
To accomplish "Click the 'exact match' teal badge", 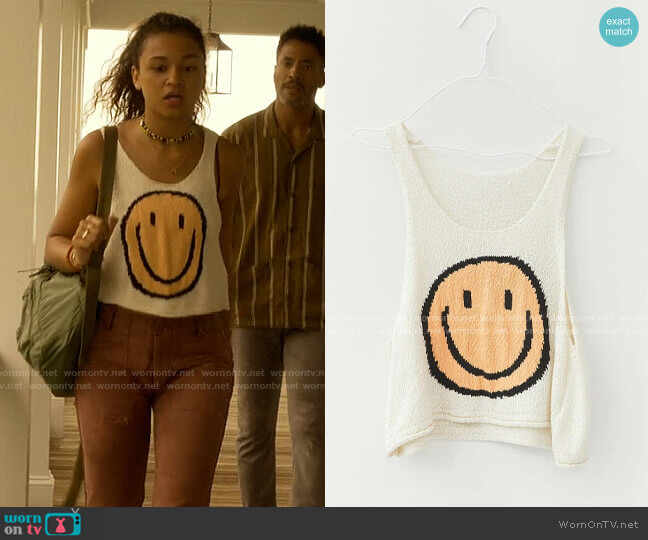I will click(x=619, y=26).
